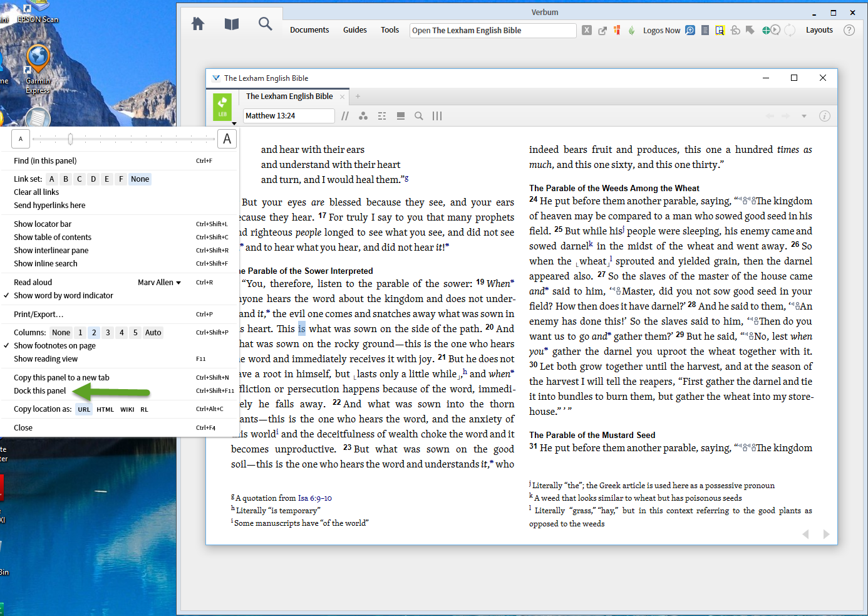Click small A to decrease text size
This screenshot has width=868, height=616.
tap(21, 139)
